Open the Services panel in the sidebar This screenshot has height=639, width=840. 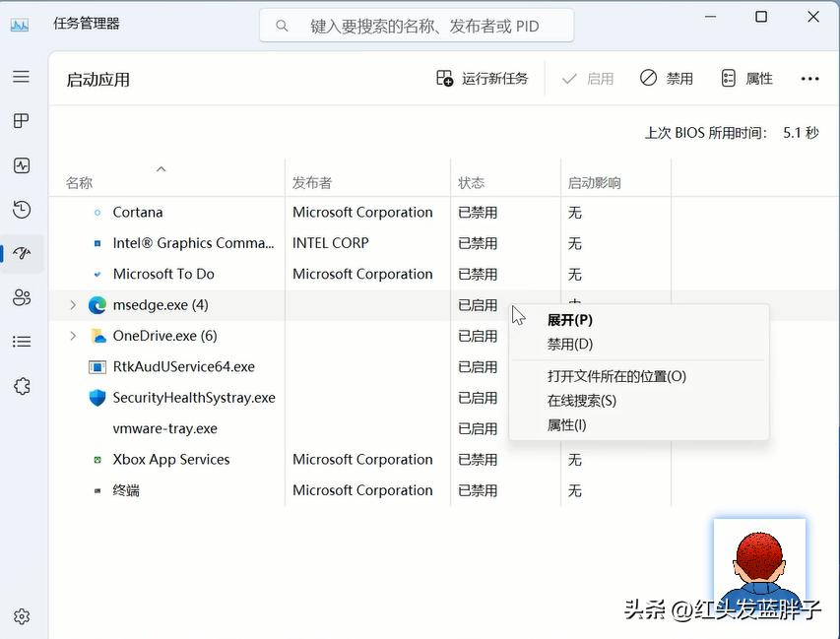tap(22, 386)
